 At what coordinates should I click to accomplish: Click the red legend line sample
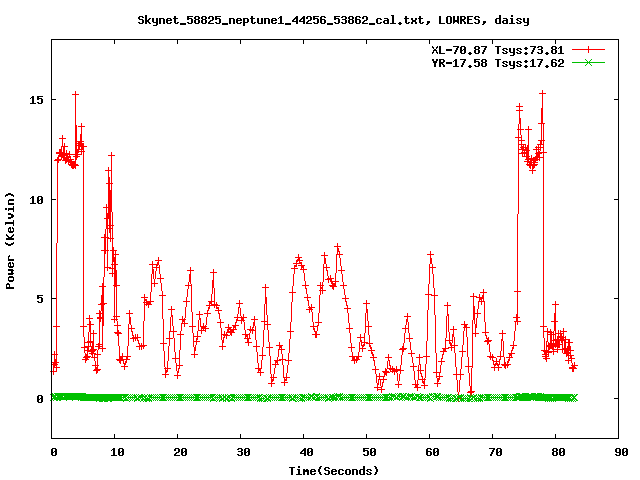[x=588, y=50]
